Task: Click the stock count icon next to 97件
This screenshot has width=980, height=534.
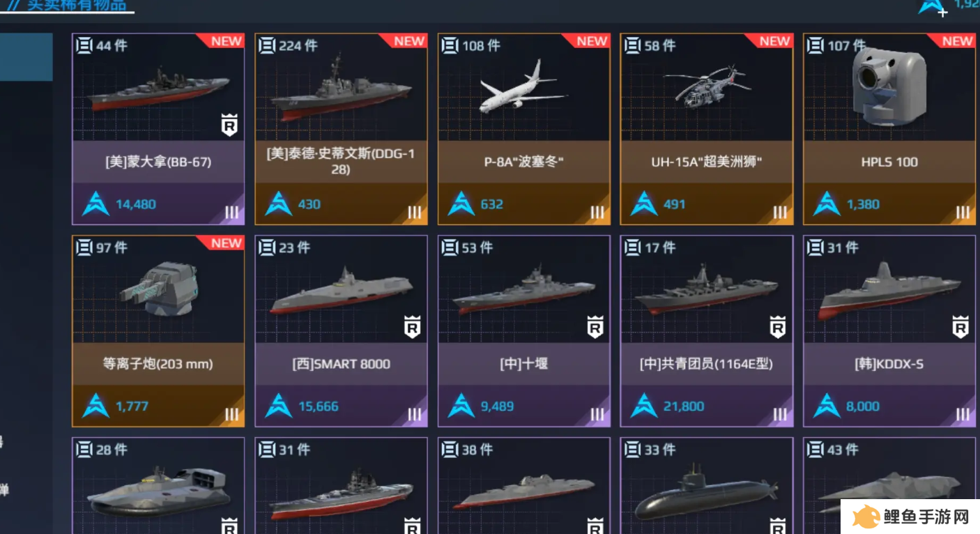Action: pos(84,247)
